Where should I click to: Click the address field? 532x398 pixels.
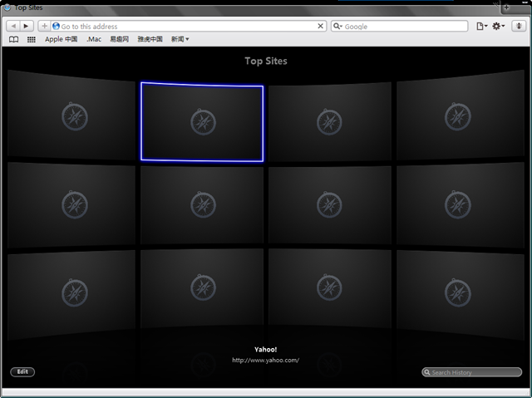coord(189,26)
